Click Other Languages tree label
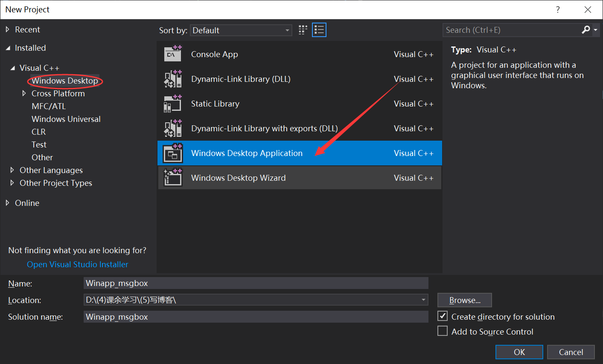Screen dimensions: 603x364 click(51, 170)
